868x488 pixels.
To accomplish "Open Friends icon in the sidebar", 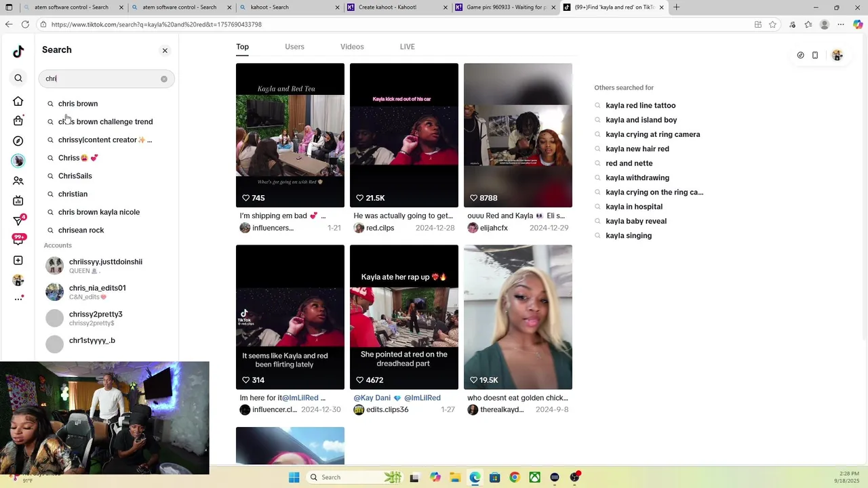I will (18, 181).
